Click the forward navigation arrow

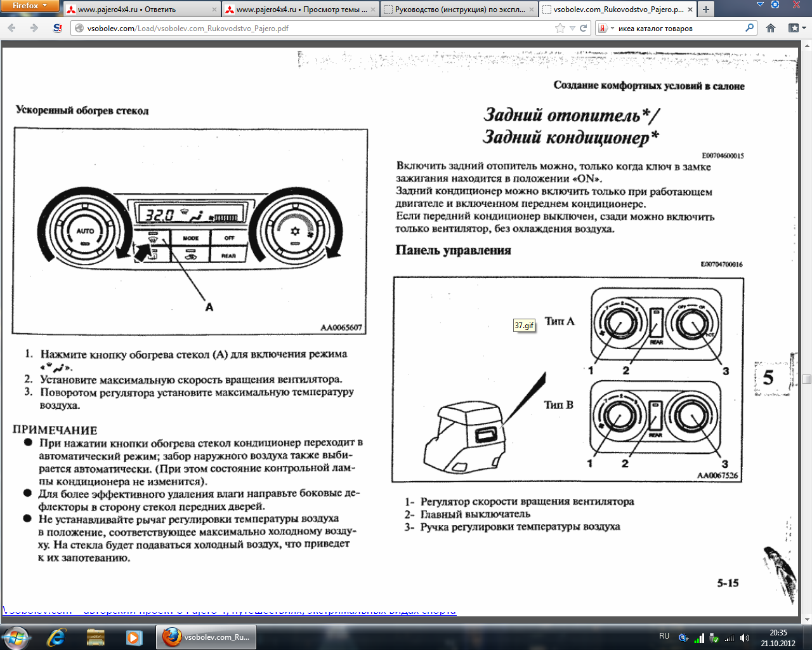pos(34,28)
